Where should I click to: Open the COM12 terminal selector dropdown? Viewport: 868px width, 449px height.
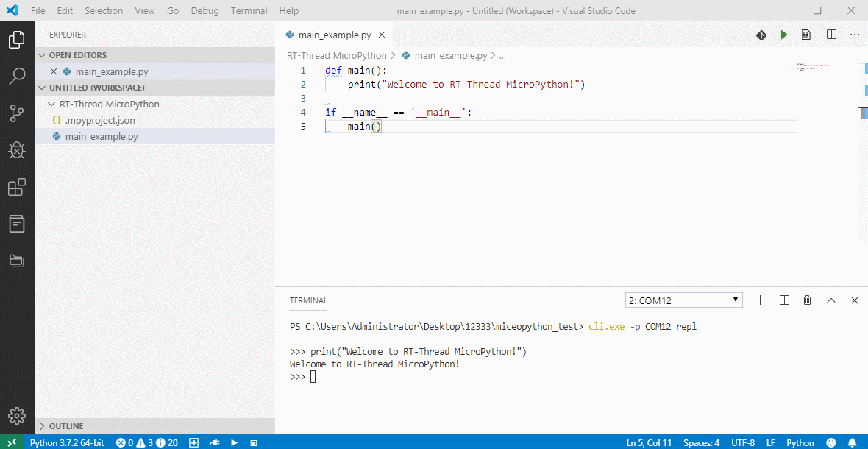(683, 300)
